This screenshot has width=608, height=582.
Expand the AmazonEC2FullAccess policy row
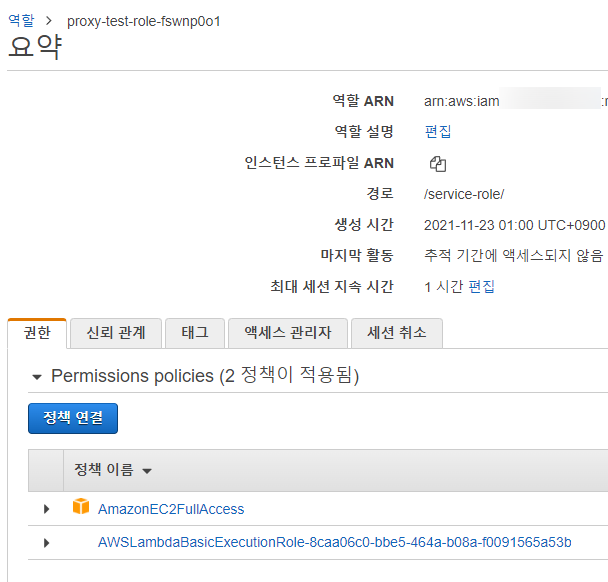(x=46, y=509)
